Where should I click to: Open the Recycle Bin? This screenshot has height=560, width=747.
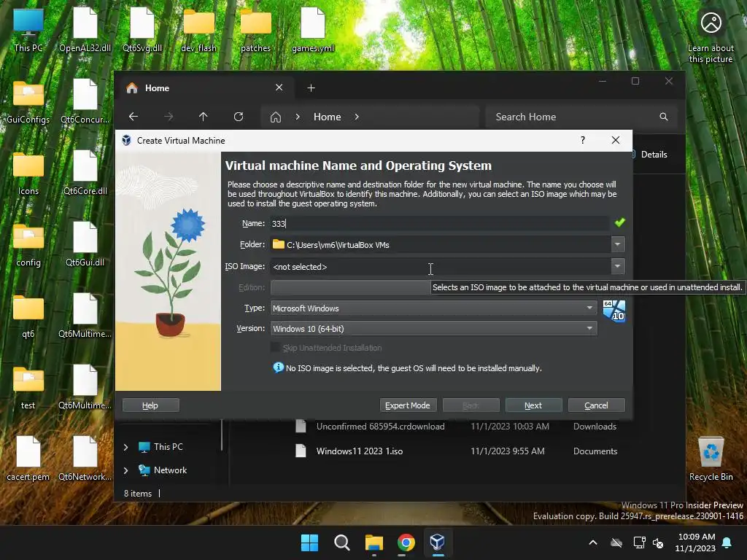tap(711, 459)
